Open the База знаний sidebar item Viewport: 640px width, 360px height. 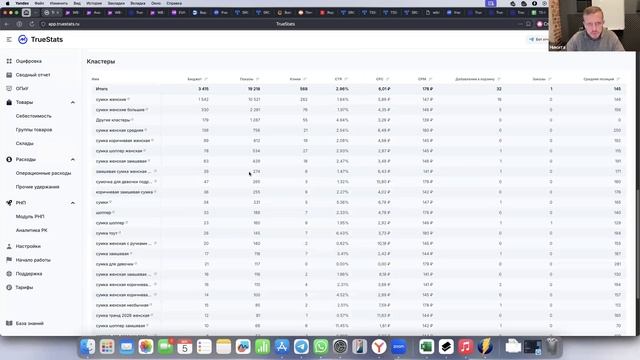point(29,323)
